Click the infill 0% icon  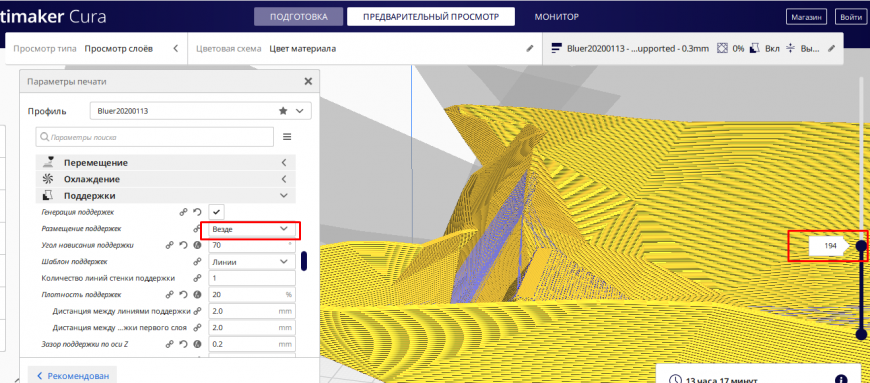722,48
